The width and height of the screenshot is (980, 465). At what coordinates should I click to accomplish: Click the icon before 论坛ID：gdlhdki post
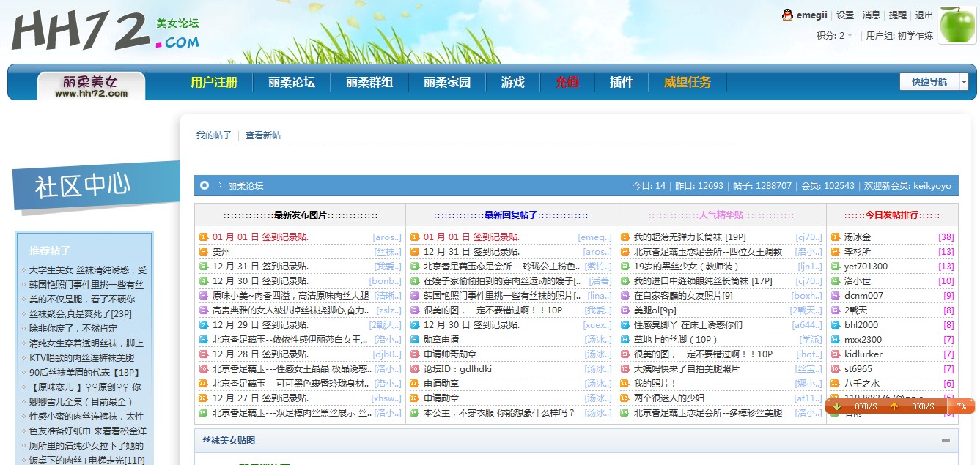pos(415,369)
